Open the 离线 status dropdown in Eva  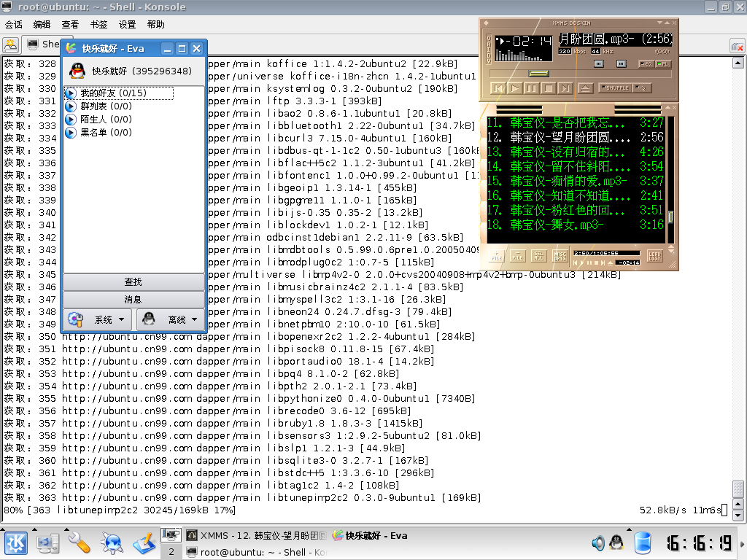171,319
